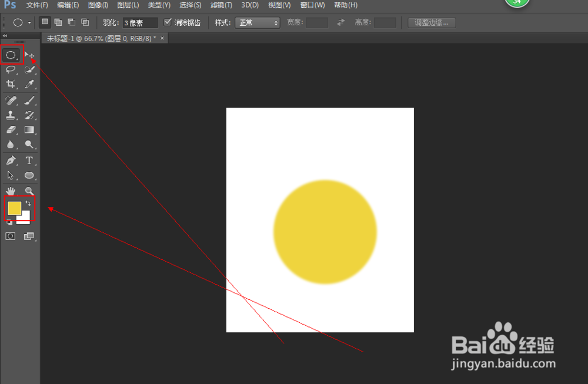This screenshot has width=588, height=384.
Task: Click the Refine Edge (调整边缘) button
Action: point(432,23)
